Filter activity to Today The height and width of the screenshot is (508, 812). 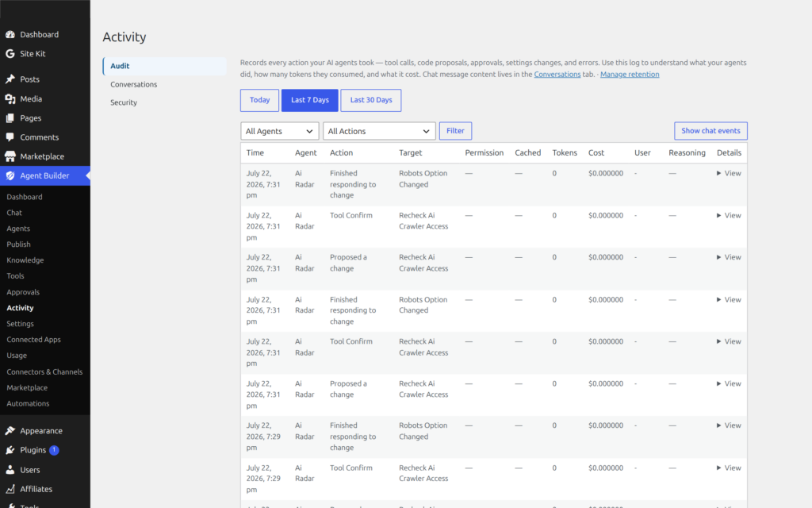tap(259, 100)
